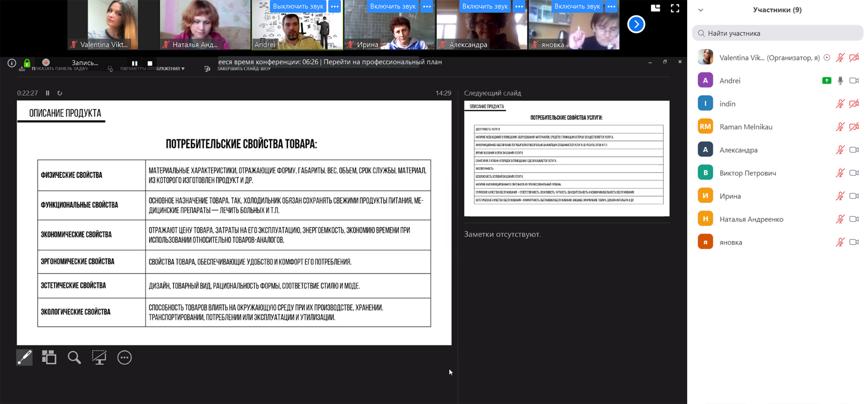Click Andrei's green screen-share indicator
Screen dimensions: 868x404
826,81
